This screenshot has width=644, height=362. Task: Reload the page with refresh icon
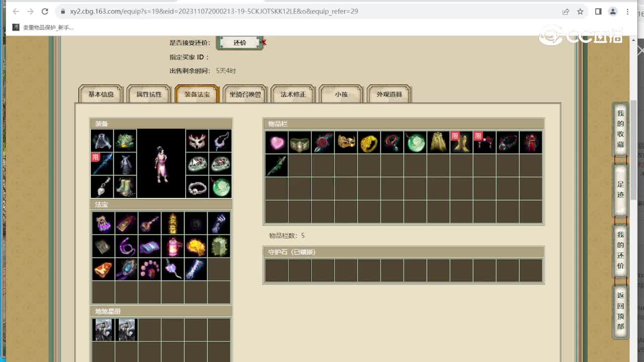(x=45, y=11)
